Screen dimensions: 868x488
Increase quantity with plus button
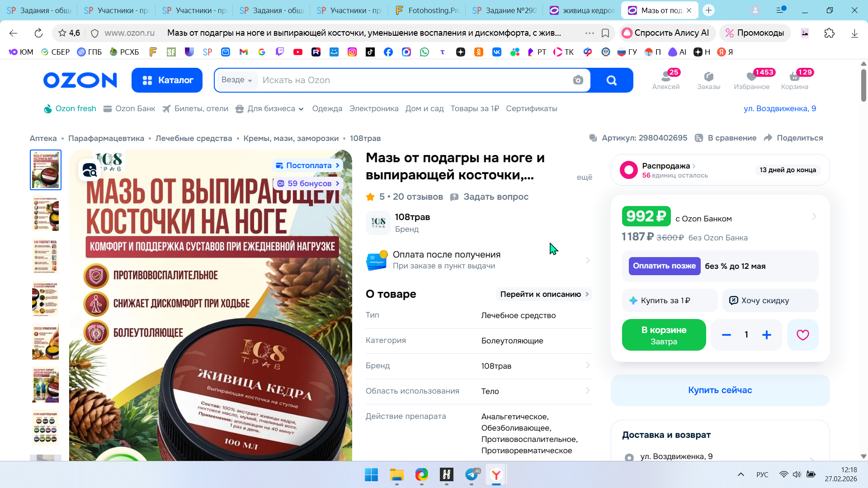766,335
